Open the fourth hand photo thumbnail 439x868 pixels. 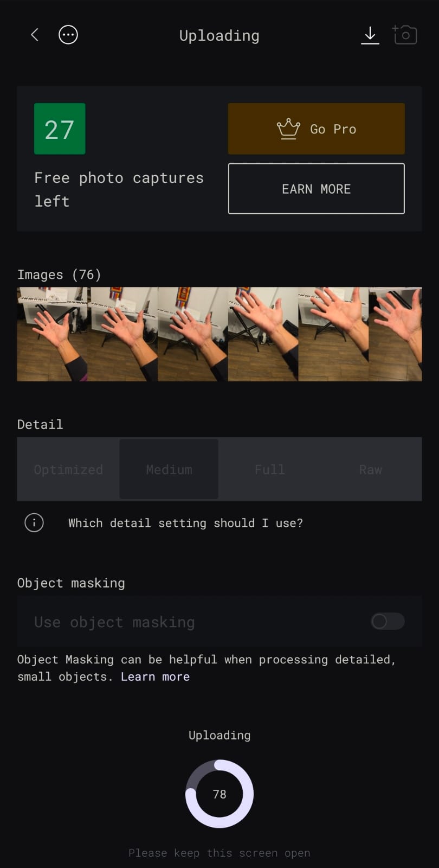pos(263,334)
